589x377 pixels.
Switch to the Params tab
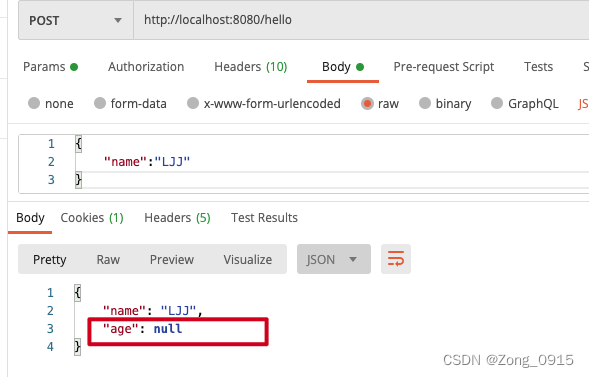(50, 67)
